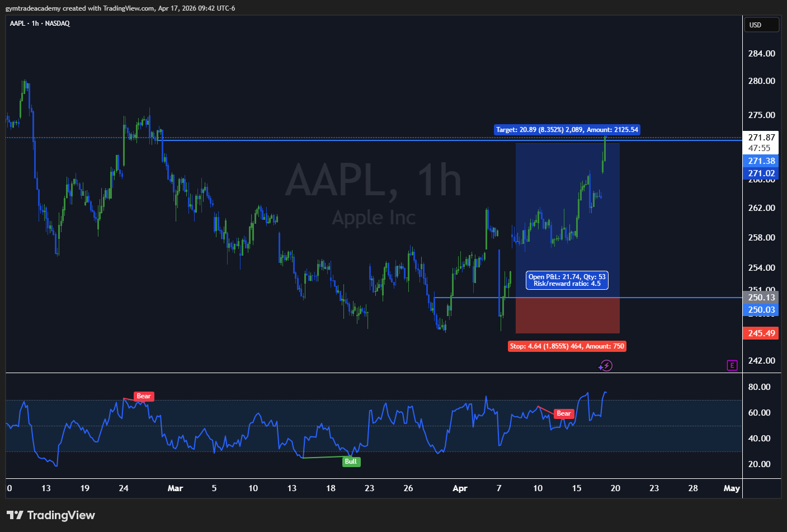Click the 254.00 price scale value
This screenshot has height=532, width=787.
762,268
